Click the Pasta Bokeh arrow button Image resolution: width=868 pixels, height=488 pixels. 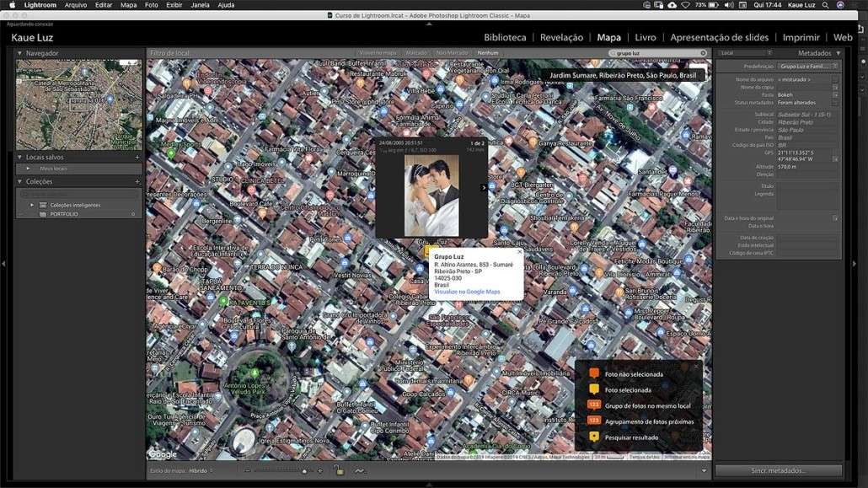[x=835, y=94]
